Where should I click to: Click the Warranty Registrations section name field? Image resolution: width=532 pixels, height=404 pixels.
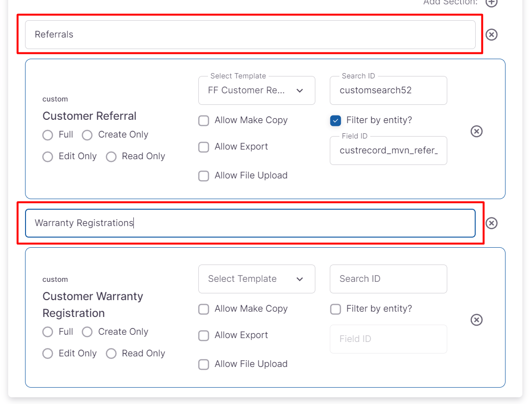pos(250,223)
